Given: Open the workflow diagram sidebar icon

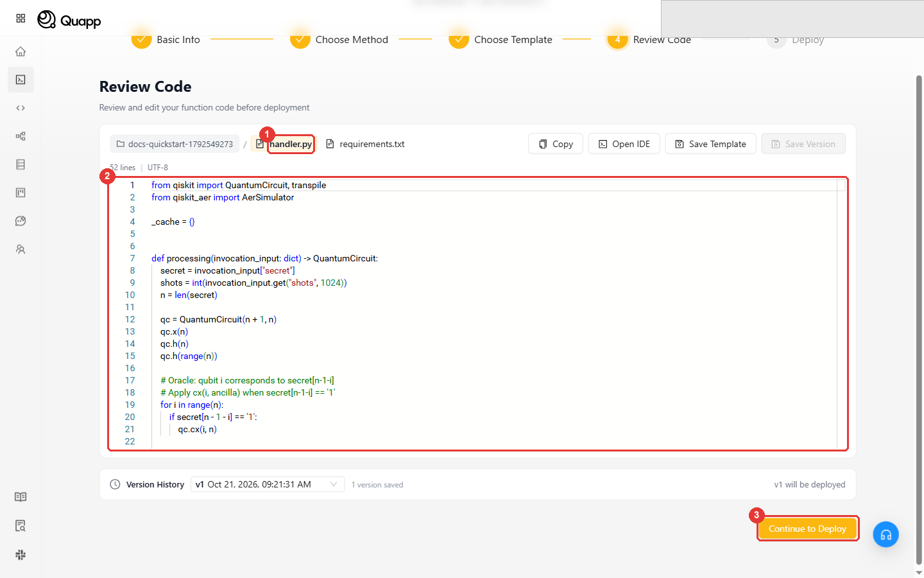Looking at the screenshot, I should tap(21, 136).
